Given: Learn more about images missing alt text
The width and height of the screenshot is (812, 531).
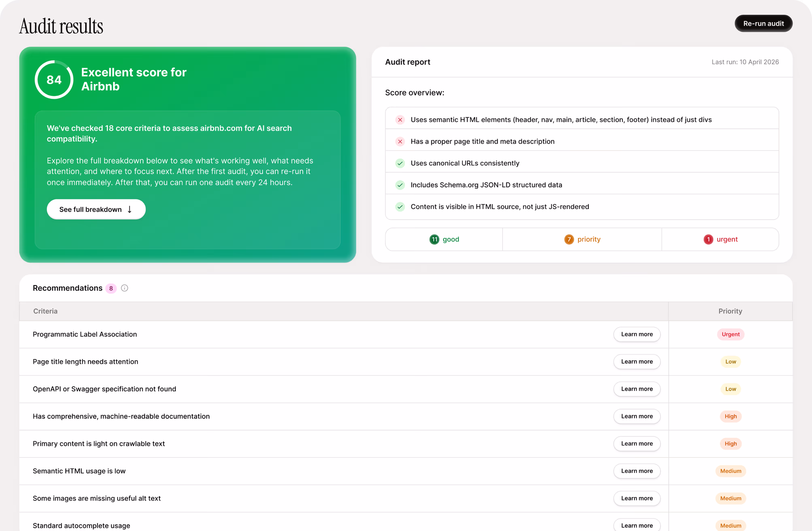Looking at the screenshot, I should 637,498.
